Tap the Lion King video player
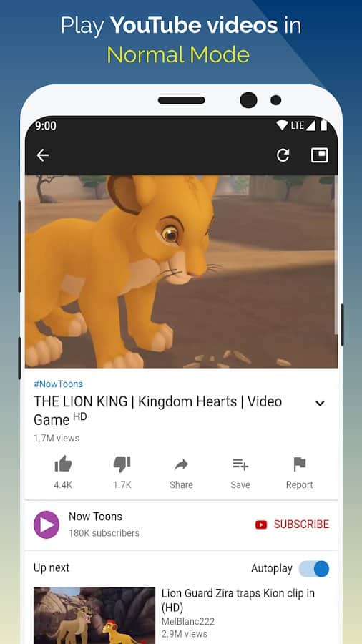 181,271
